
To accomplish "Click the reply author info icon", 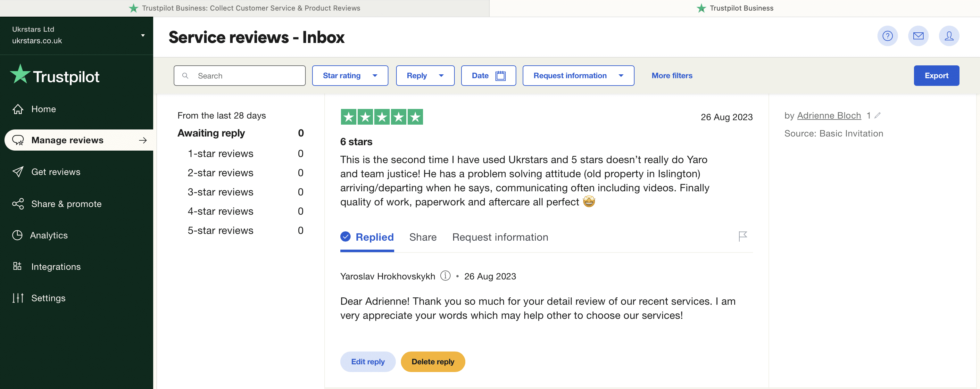I will point(445,276).
